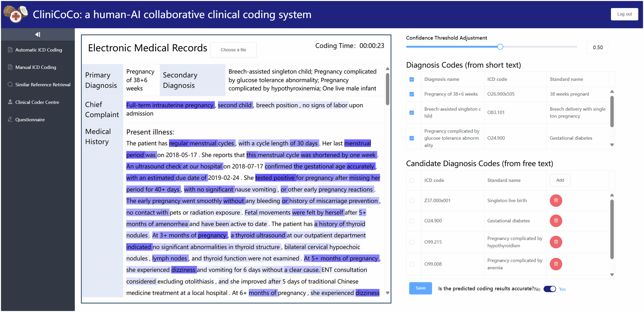Uncheck the Pregnancy of 38+6 weeks diagnosis
Screen dimensions: 644x312
click(412, 94)
